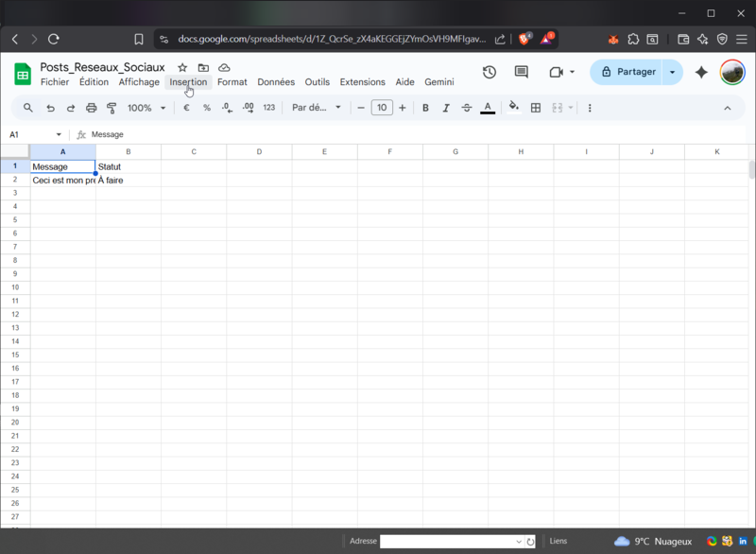The height and width of the screenshot is (554, 756).
Task: Toggle bold formatting
Action: click(x=425, y=108)
